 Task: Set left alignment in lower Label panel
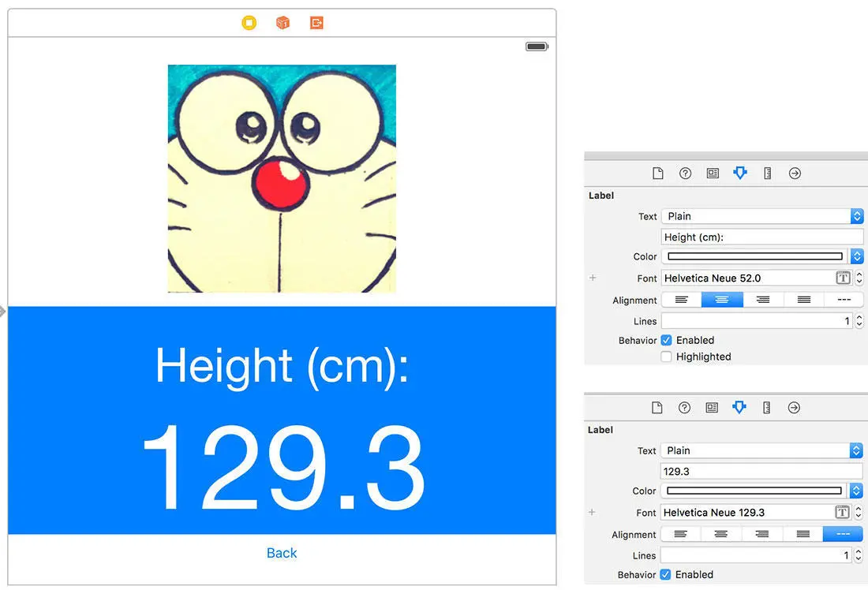[x=680, y=534]
